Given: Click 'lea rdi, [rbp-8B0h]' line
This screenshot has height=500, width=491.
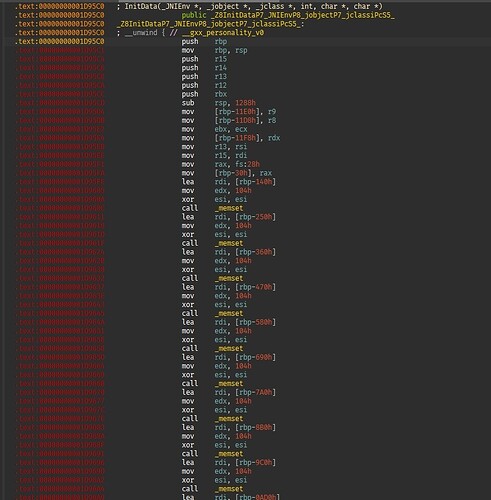Looking at the screenshot, I should [229, 427].
